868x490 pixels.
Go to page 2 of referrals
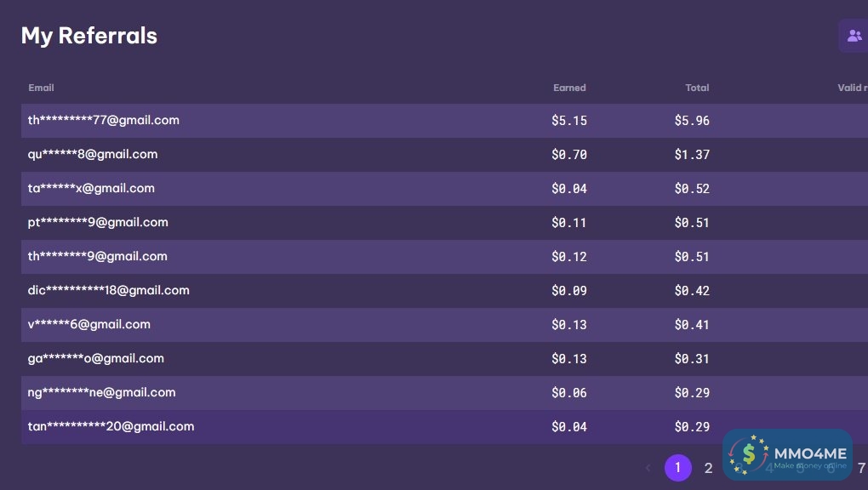point(708,468)
